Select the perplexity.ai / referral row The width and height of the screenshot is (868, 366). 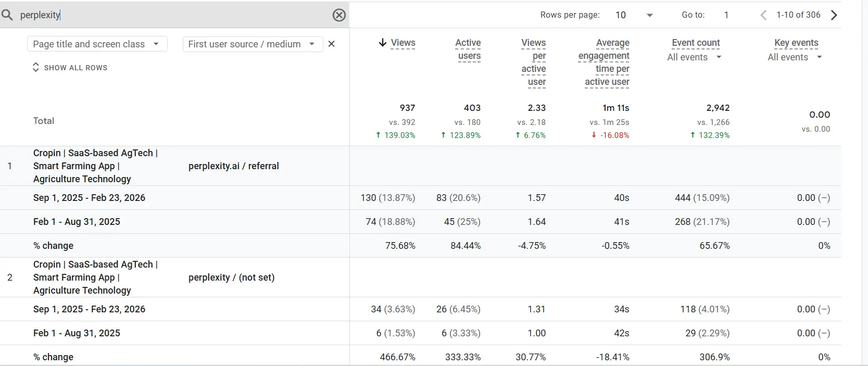[233, 166]
